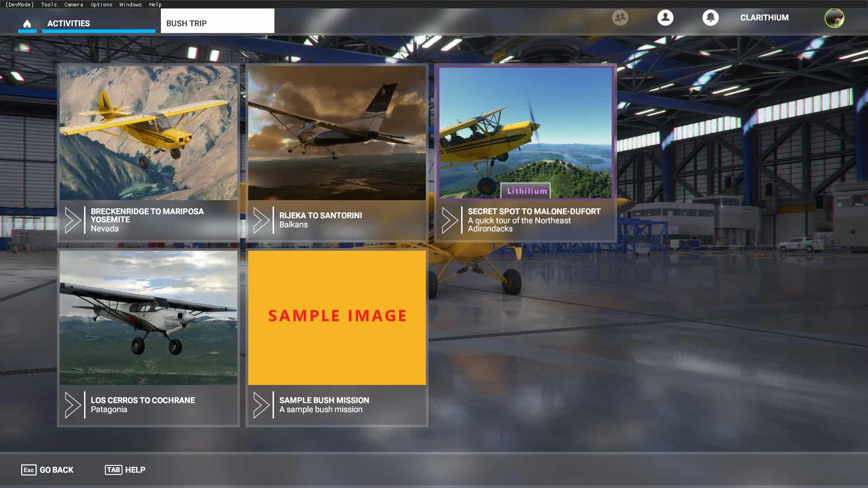Viewport: 868px width, 488px height.
Task: Click arrow icon beside Secret Spot to Malone-Dufort
Action: 450,220
